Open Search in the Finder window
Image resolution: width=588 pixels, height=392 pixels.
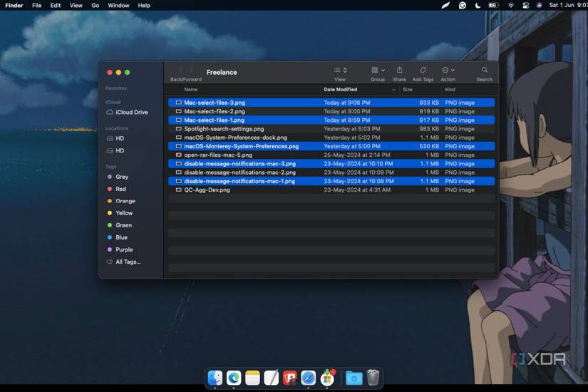click(485, 70)
